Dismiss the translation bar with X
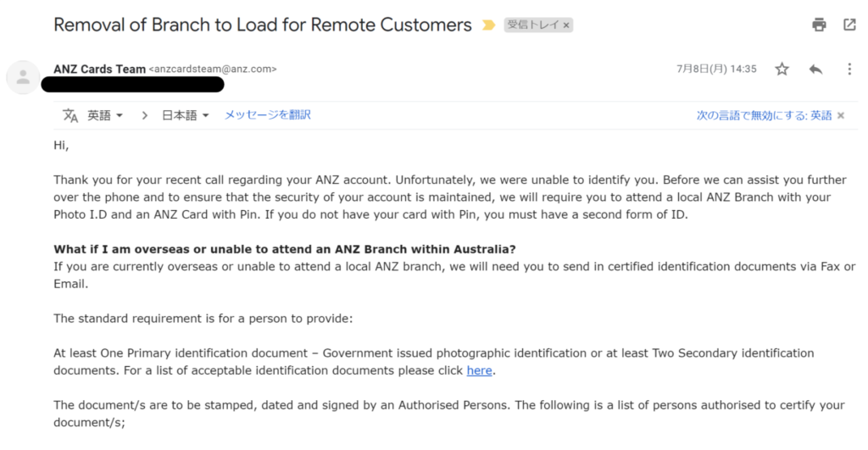The width and height of the screenshot is (868, 450). (841, 115)
